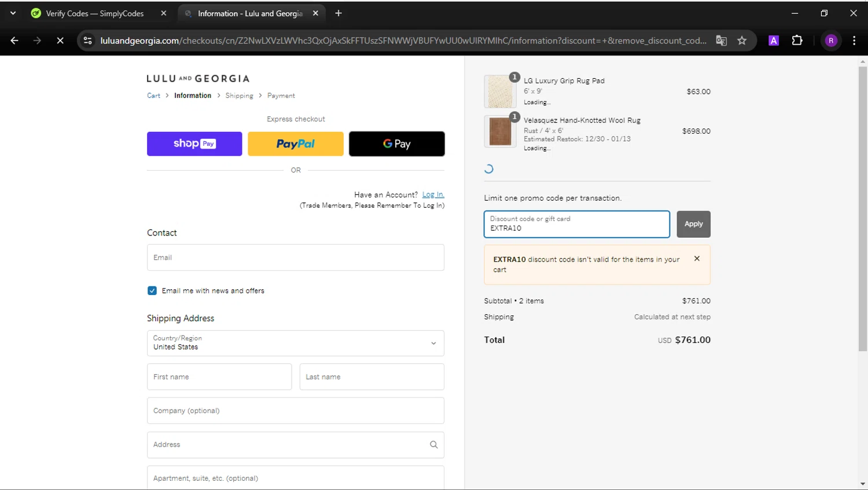Screen dimensions: 868x490
Task: Open a new browser tab
Action: pos(339,13)
